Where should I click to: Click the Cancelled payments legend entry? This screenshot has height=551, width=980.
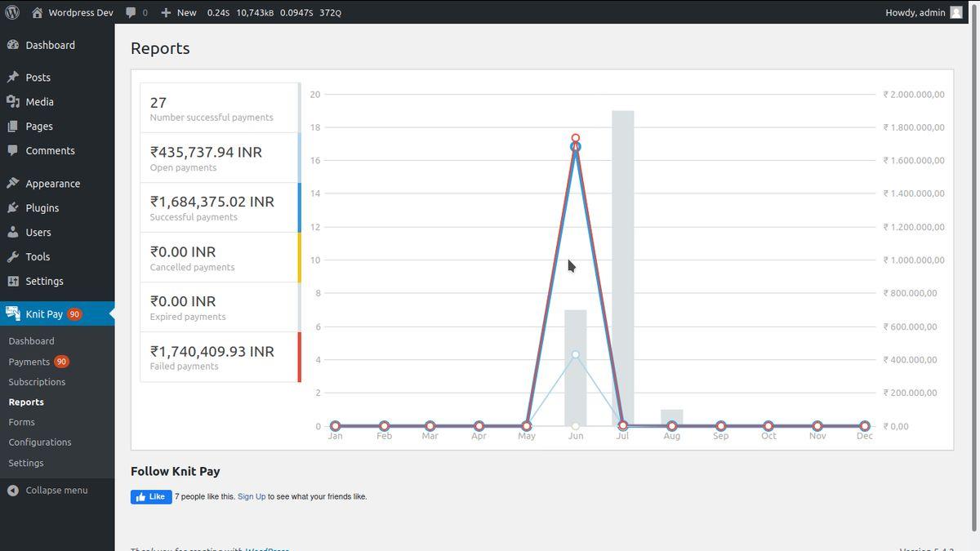pos(219,257)
